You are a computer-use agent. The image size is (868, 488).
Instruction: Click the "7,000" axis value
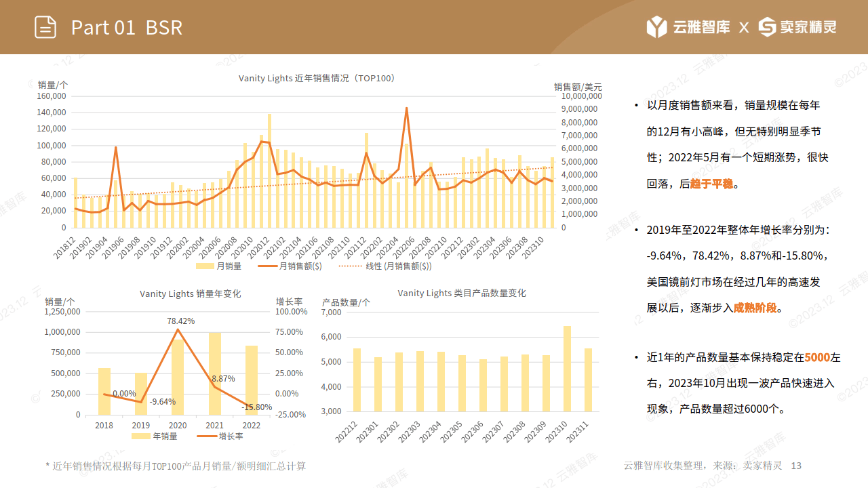[332, 312]
